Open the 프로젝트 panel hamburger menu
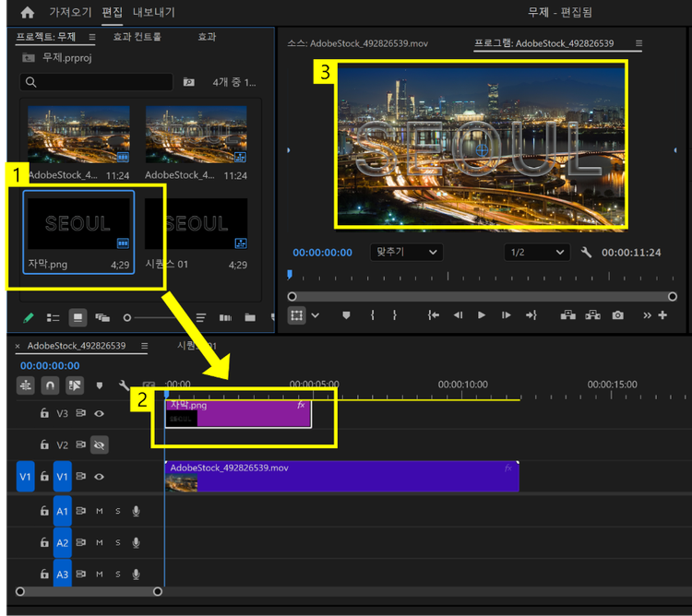This screenshot has width=692, height=616. [x=91, y=37]
